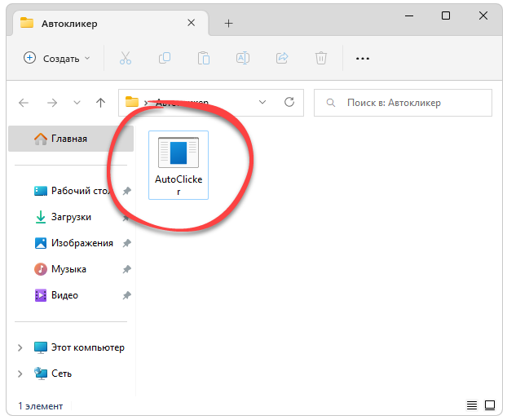The image size is (507, 420).
Task: Go up one folder level
Action: coord(100,103)
